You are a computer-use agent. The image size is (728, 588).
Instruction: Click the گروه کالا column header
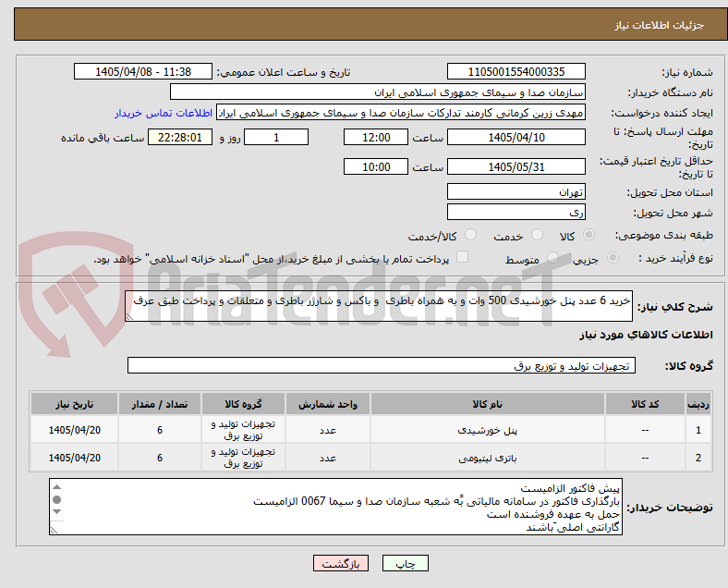tap(243, 404)
